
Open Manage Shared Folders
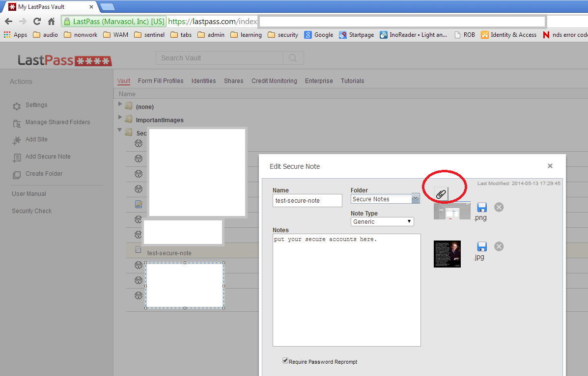(58, 122)
